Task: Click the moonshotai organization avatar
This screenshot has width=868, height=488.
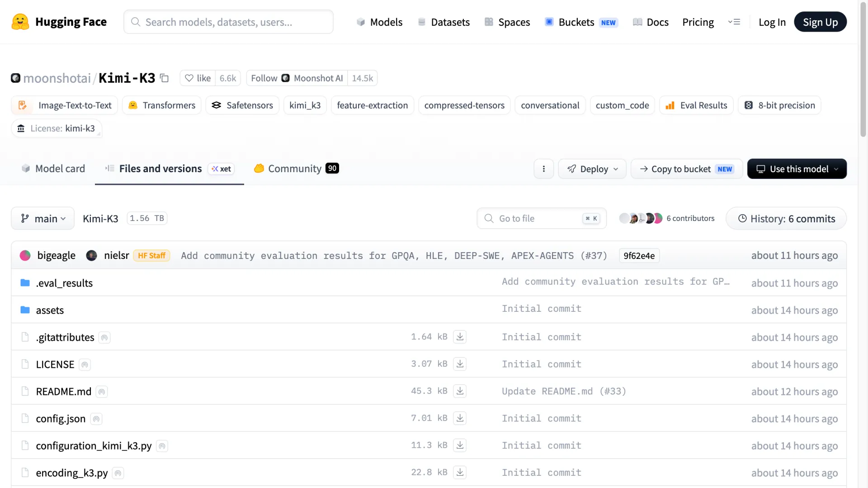Action: (x=16, y=78)
